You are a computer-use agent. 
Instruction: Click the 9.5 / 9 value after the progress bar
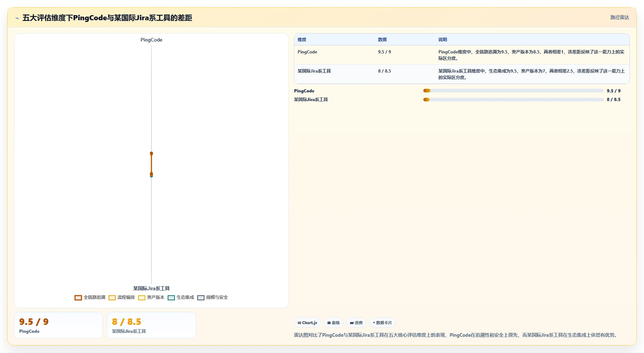pos(614,91)
